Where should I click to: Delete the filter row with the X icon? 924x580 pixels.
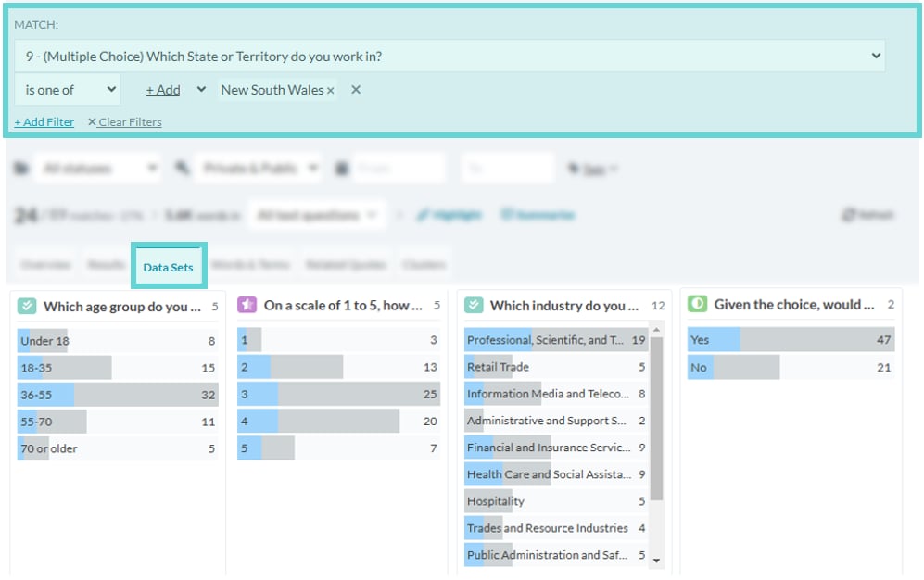tap(356, 90)
